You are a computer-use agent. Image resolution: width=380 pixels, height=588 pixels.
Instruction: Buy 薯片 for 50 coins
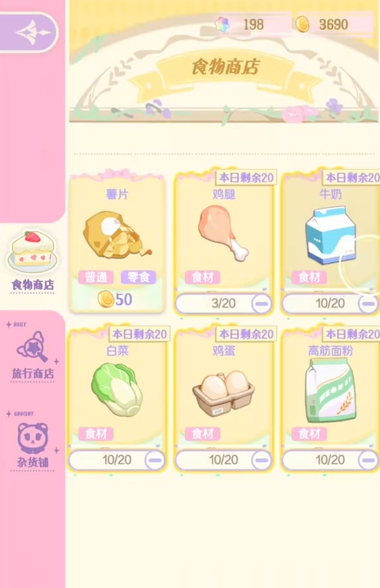pos(115,300)
